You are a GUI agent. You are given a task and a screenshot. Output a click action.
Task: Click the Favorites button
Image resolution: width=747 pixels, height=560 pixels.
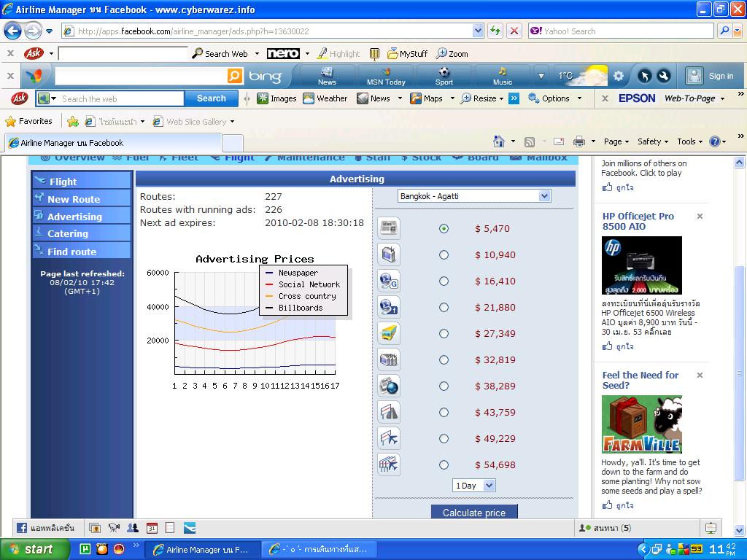pos(28,122)
